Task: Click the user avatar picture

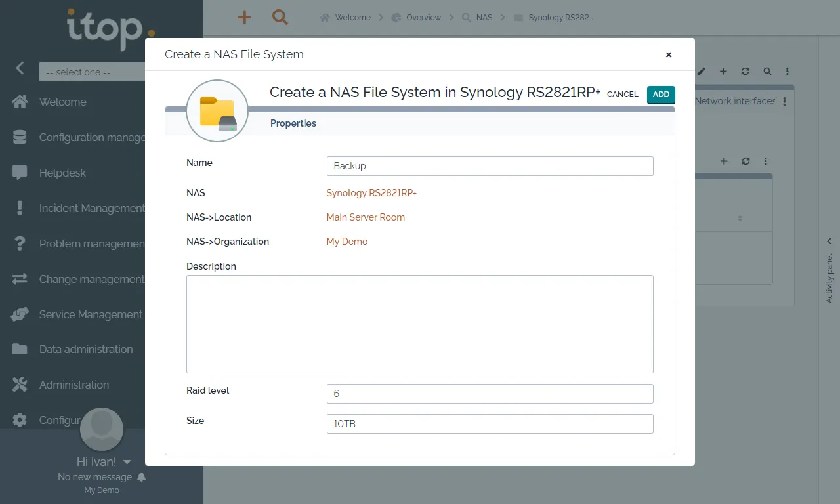Action: [x=102, y=429]
